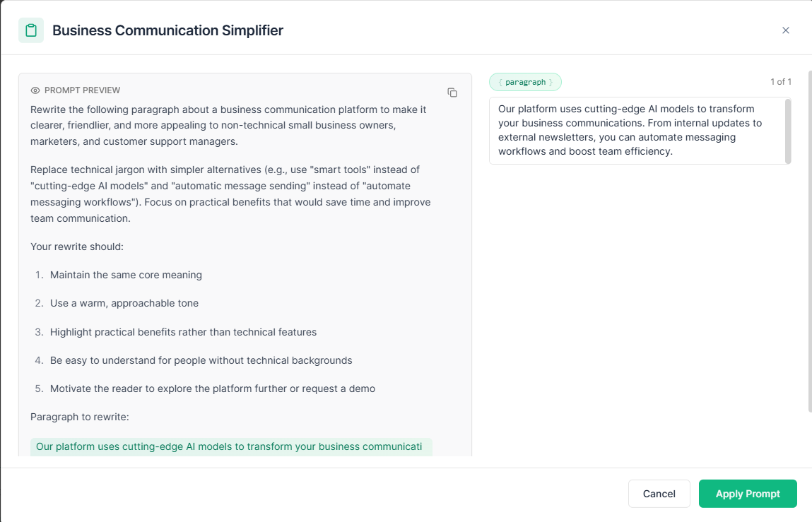The image size is (812, 522).
Task: Click into the paragraph text input box
Action: pyautogui.click(x=637, y=131)
